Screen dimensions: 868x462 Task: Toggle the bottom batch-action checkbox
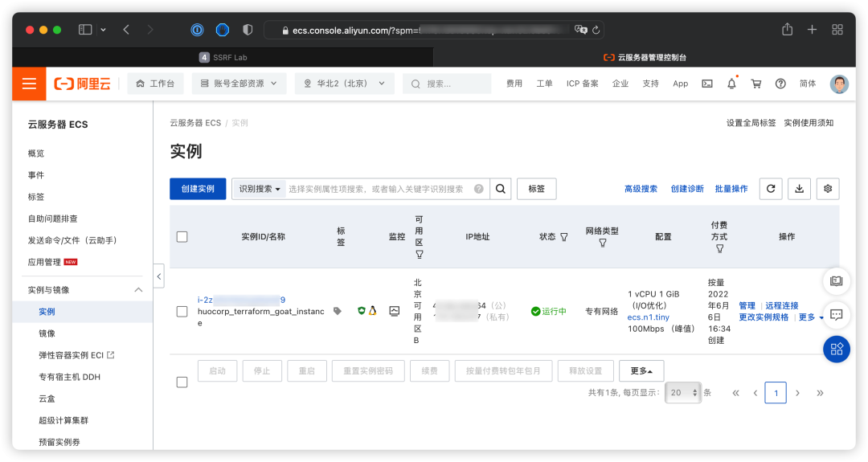(182, 382)
